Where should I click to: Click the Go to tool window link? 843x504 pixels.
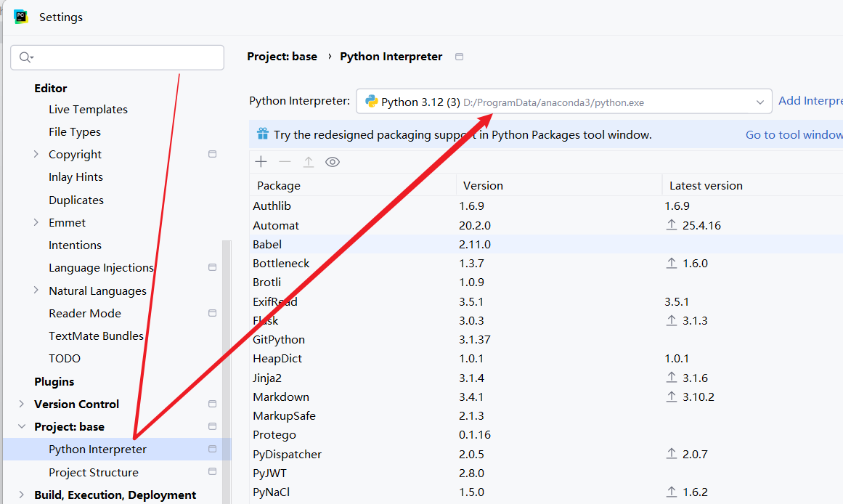click(794, 134)
